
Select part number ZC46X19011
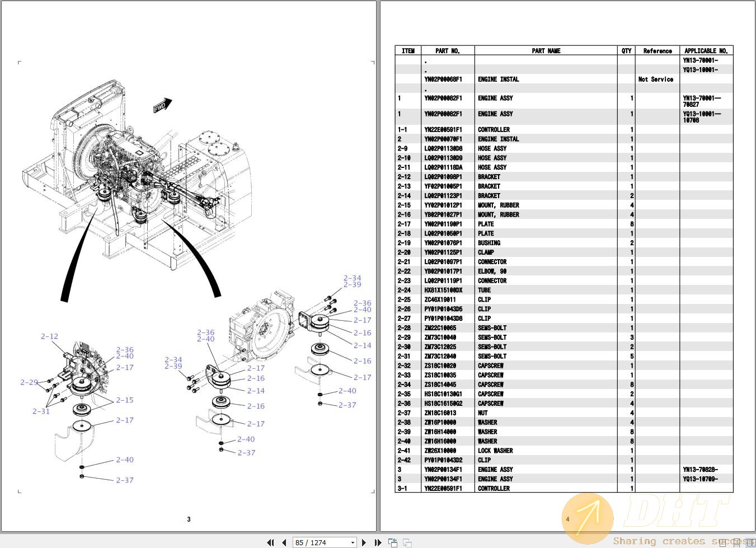[x=440, y=299]
